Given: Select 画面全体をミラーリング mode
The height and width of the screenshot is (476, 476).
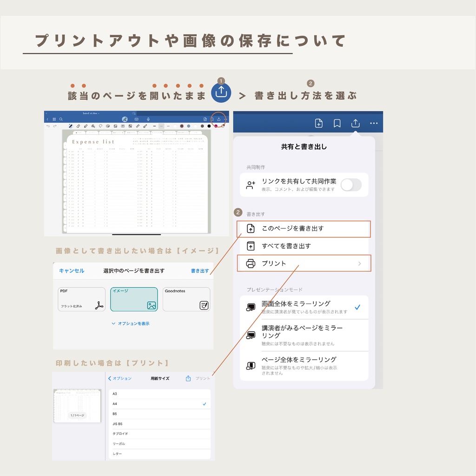Looking at the screenshot, I should 307,307.
